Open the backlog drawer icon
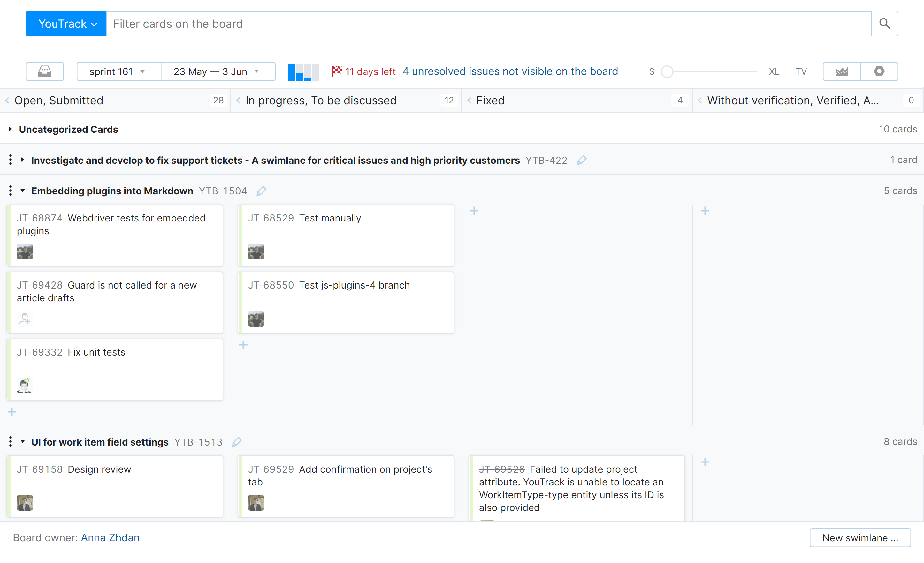This screenshot has width=924, height=563. point(44,71)
